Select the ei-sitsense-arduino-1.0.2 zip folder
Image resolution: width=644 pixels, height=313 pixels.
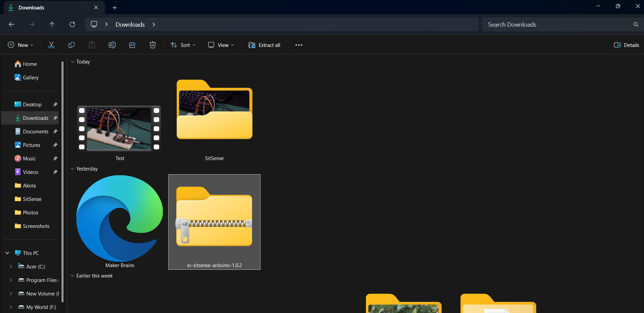point(214,222)
